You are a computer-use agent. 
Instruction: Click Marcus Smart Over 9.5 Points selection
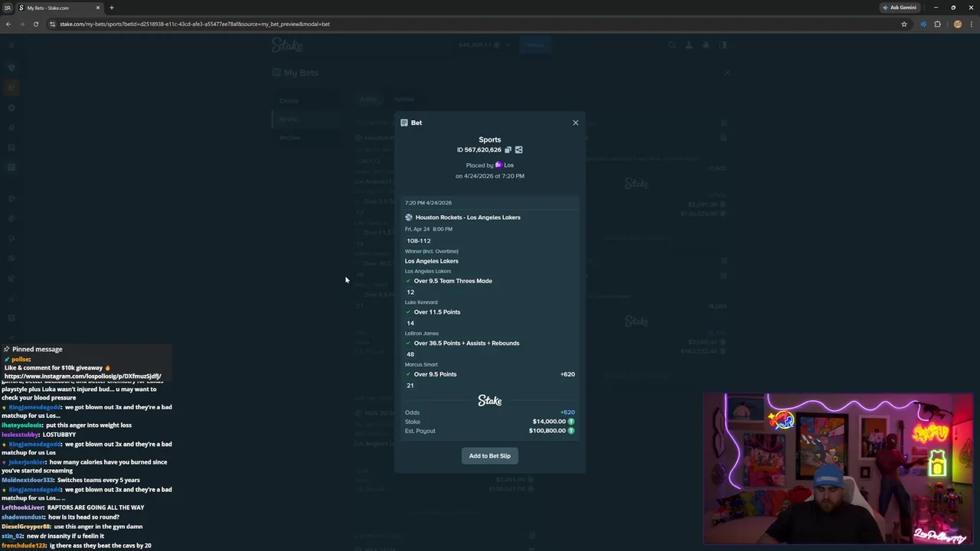(435, 374)
